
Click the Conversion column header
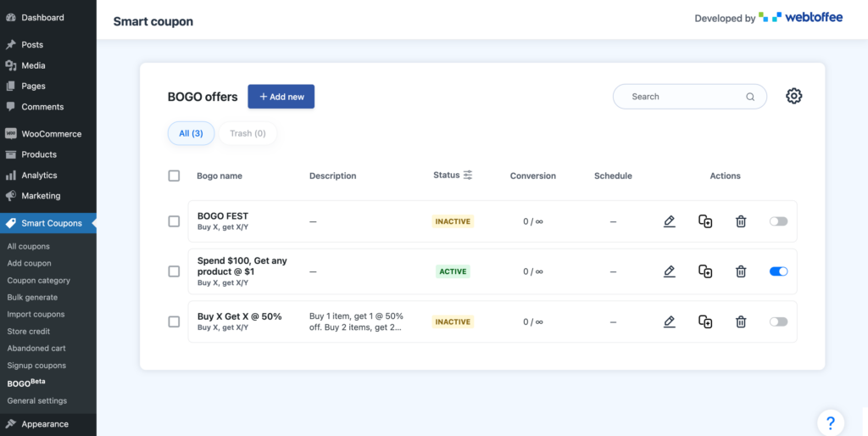[533, 176]
